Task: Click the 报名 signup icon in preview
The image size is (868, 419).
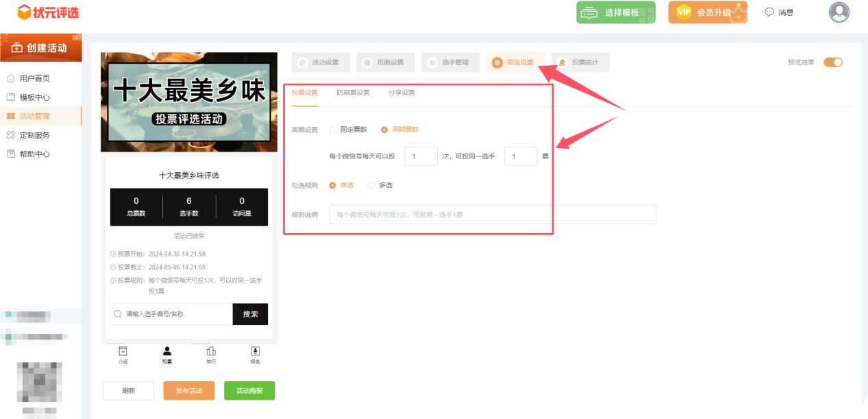Action: click(255, 351)
